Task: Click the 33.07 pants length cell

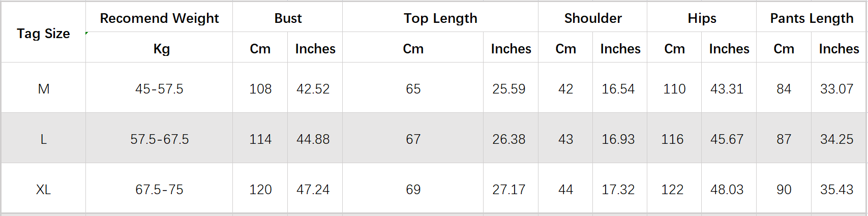Action: coord(837,89)
